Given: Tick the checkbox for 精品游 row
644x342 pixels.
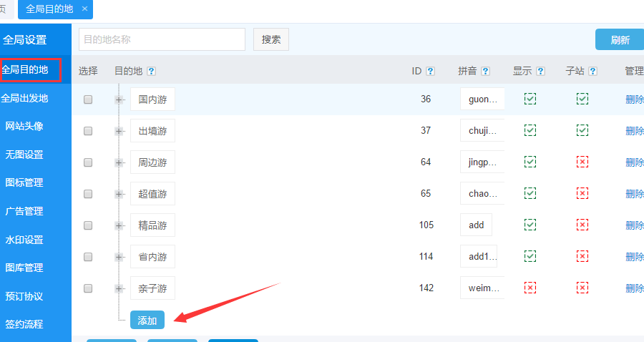Looking at the screenshot, I should [88, 225].
